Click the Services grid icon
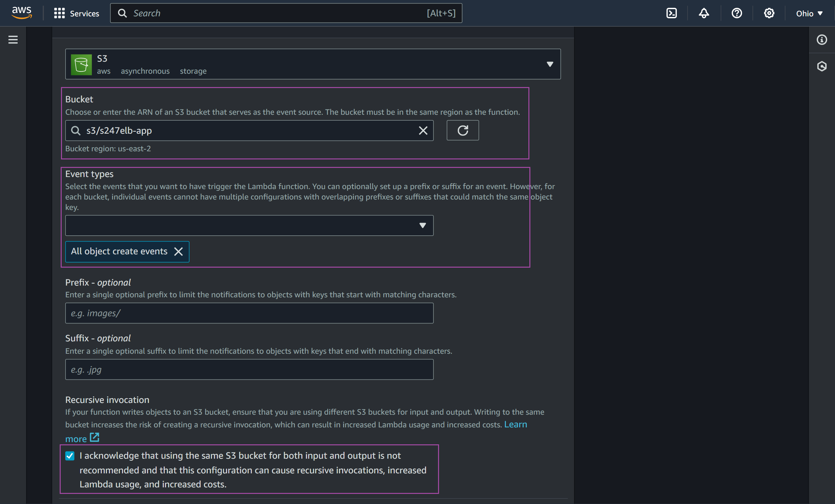This screenshot has width=835, height=504. pyautogui.click(x=59, y=12)
